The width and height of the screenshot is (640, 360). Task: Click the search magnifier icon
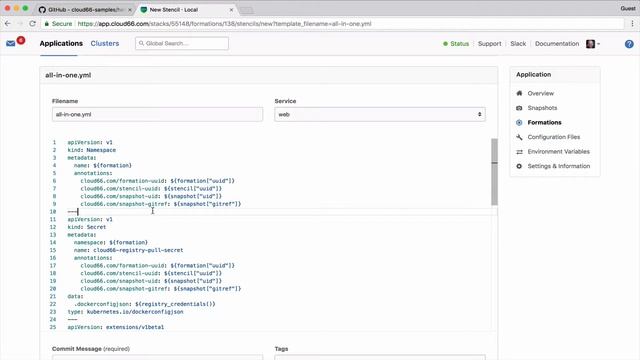pyautogui.click(x=142, y=43)
